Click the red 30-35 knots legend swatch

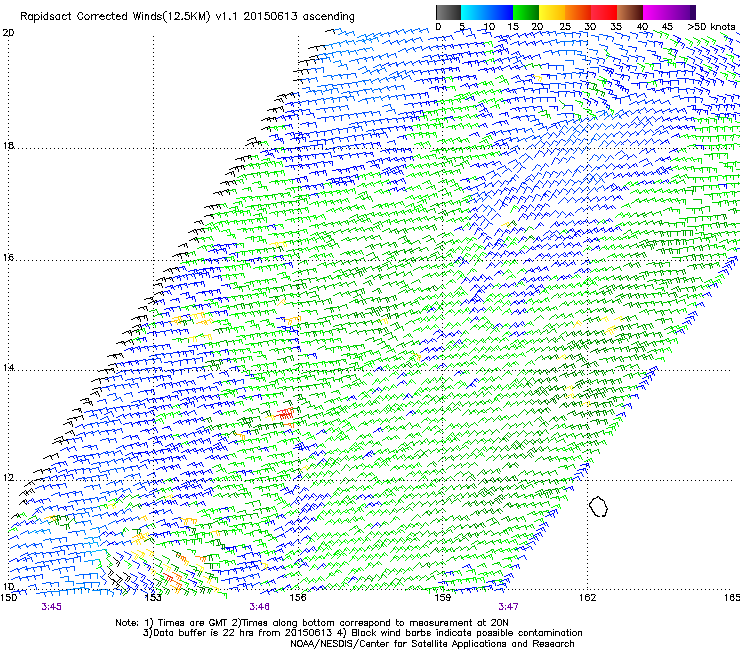(604, 12)
